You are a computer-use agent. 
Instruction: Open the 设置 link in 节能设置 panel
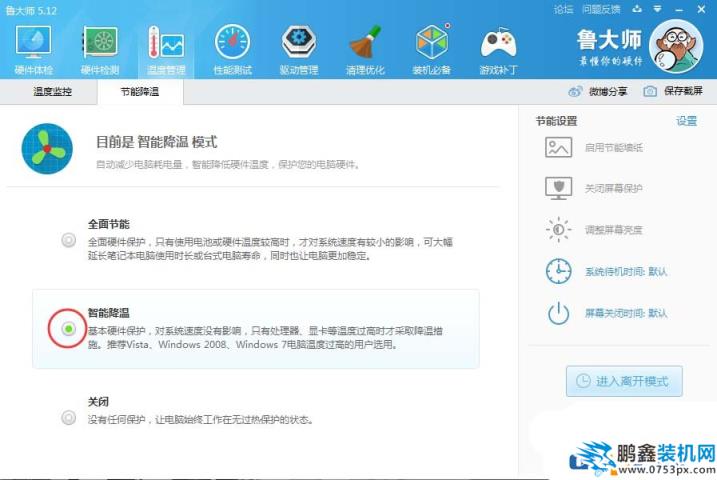tap(686, 121)
